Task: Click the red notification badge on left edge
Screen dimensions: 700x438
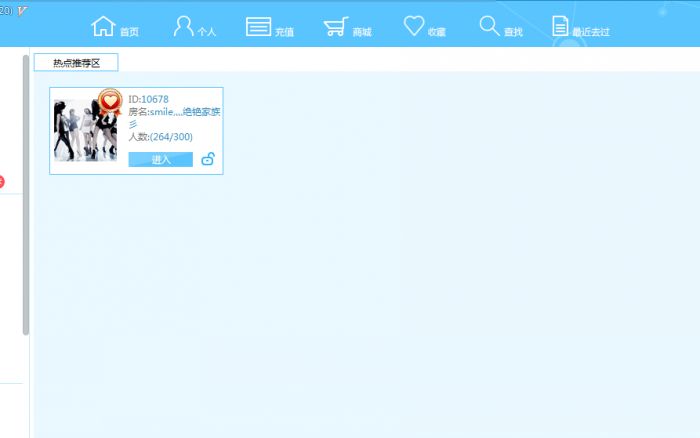Action: [x=2, y=181]
